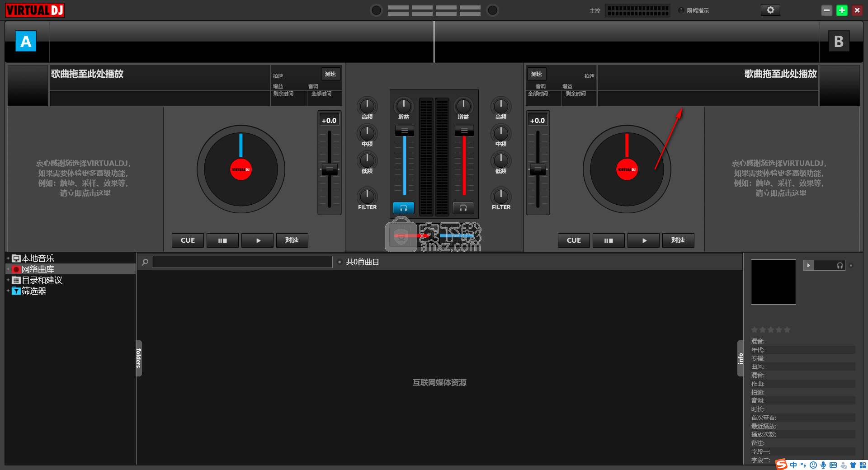The height and width of the screenshot is (470, 868).
Task: Open search options dot beside 共0首曲目
Action: point(340,262)
